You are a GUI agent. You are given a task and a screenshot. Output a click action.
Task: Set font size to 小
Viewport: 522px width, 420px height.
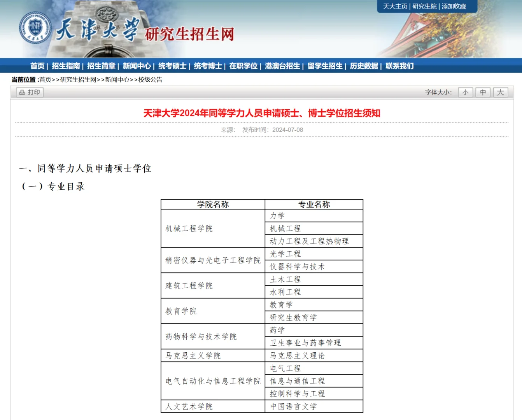pyautogui.click(x=466, y=93)
